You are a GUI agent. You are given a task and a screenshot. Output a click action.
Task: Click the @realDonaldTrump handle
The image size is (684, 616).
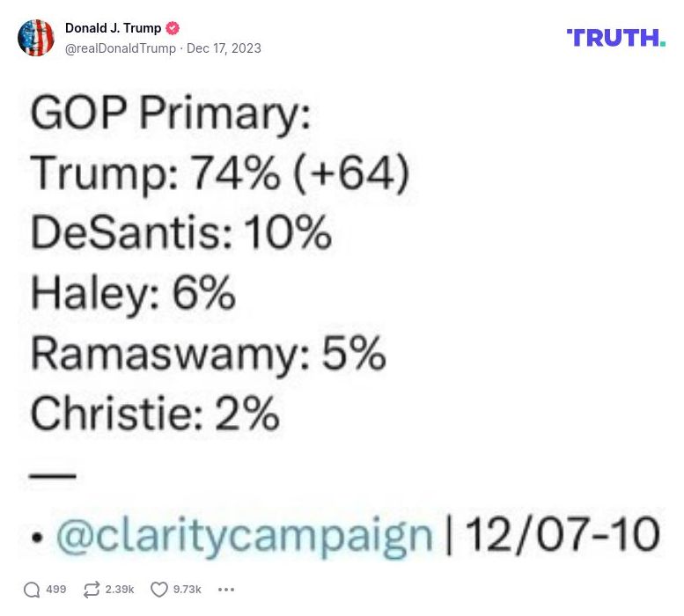(x=121, y=48)
